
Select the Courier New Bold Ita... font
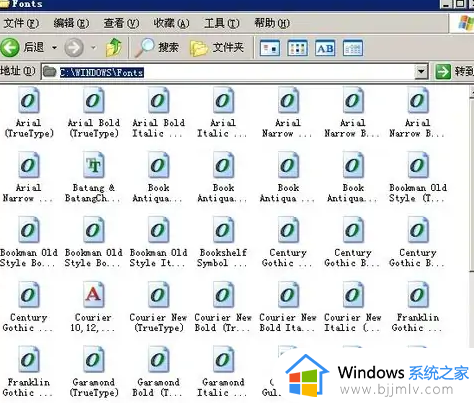tap(288, 307)
